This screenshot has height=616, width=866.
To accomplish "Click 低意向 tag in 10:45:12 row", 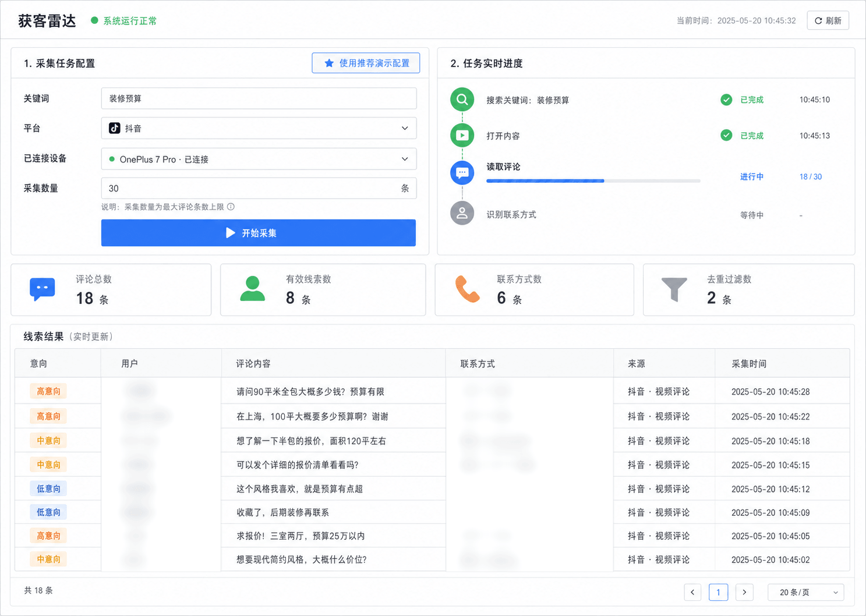I will (x=48, y=489).
